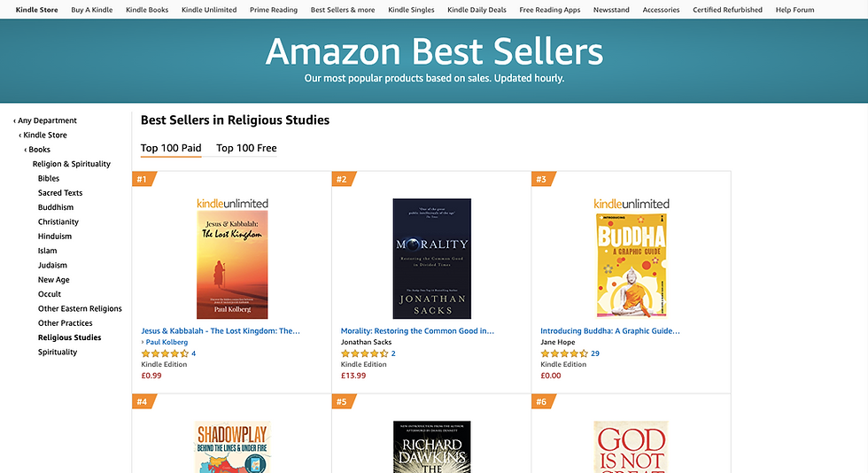Open the Introducing Buddha cover thumbnail

631,264
